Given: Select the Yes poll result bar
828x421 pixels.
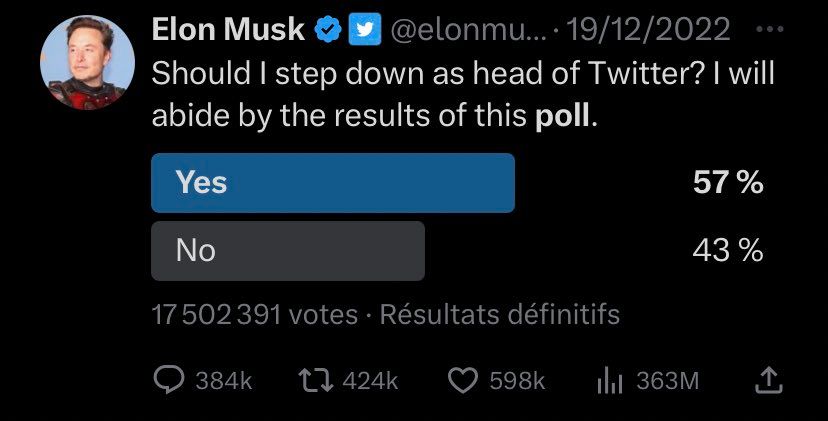Looking at the screenshot, I should tap(333, 183).
